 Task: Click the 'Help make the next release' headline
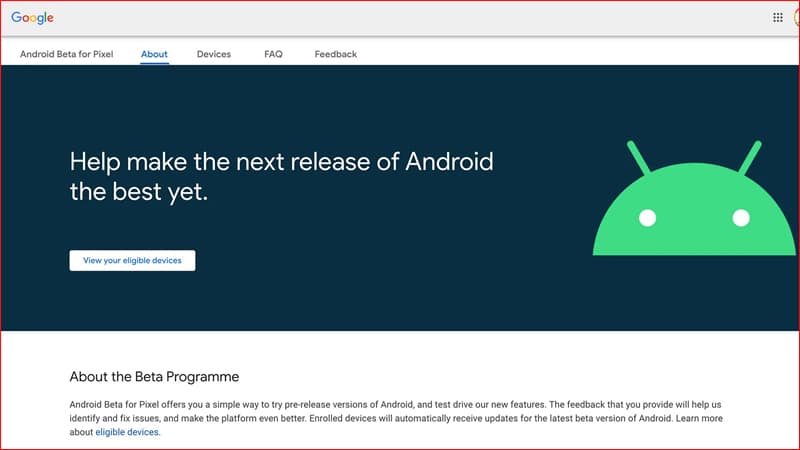pyautogui.click(x=281, y=161)
